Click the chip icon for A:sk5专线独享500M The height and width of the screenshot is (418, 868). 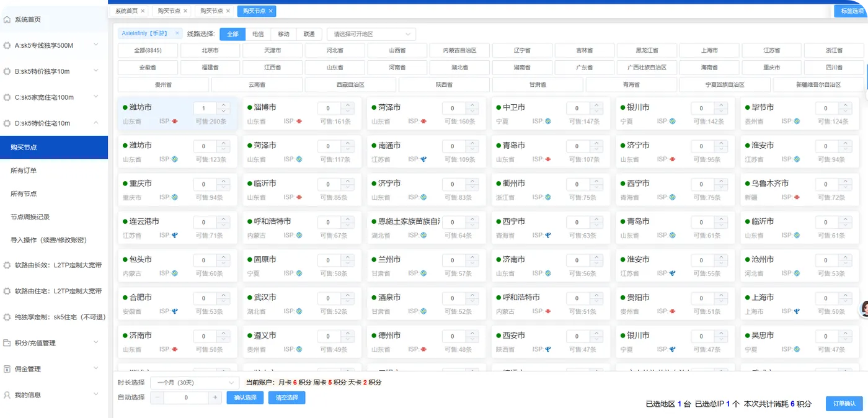(7, 45)
